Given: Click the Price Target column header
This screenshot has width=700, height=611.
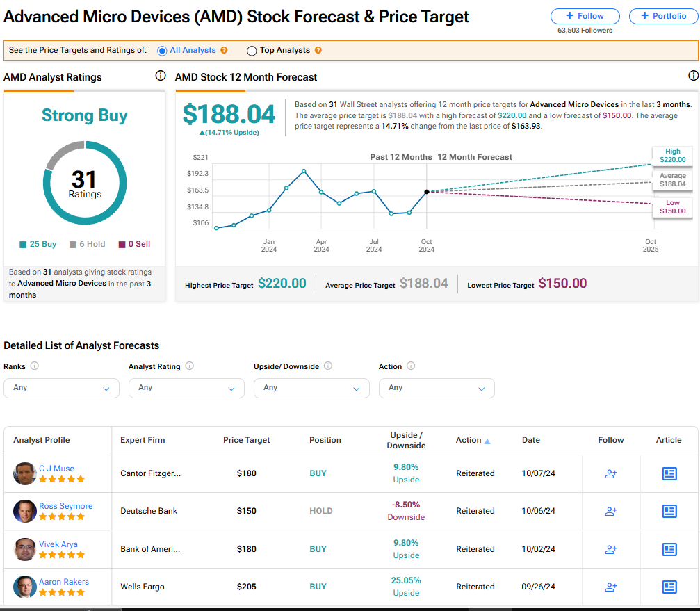Looking at the screenshot, I should coord(246,440).
